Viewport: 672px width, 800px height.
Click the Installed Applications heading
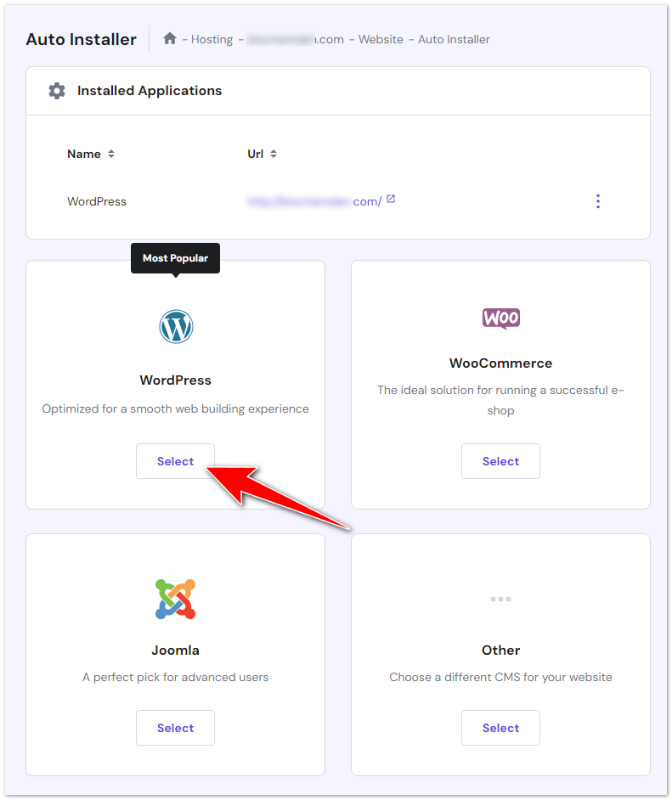[150, 91]
